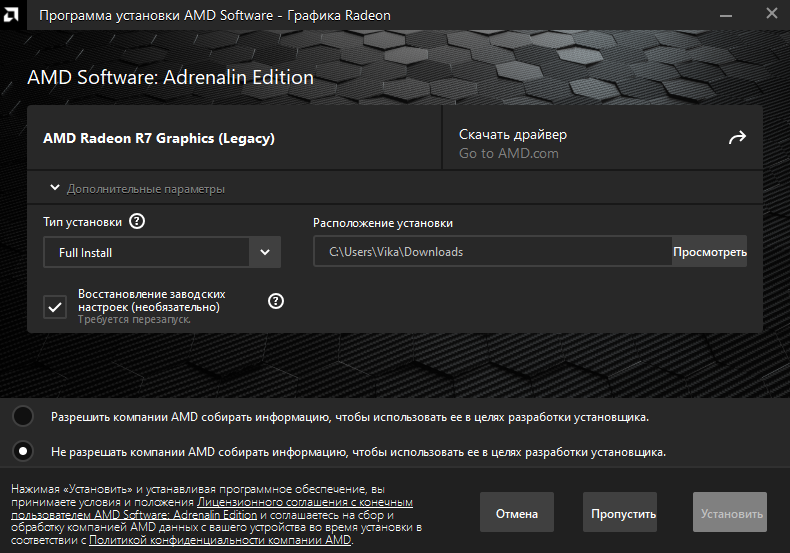Close the AMD Software installer window
This screenshot has height=553, width=790.
pos(770,15)
